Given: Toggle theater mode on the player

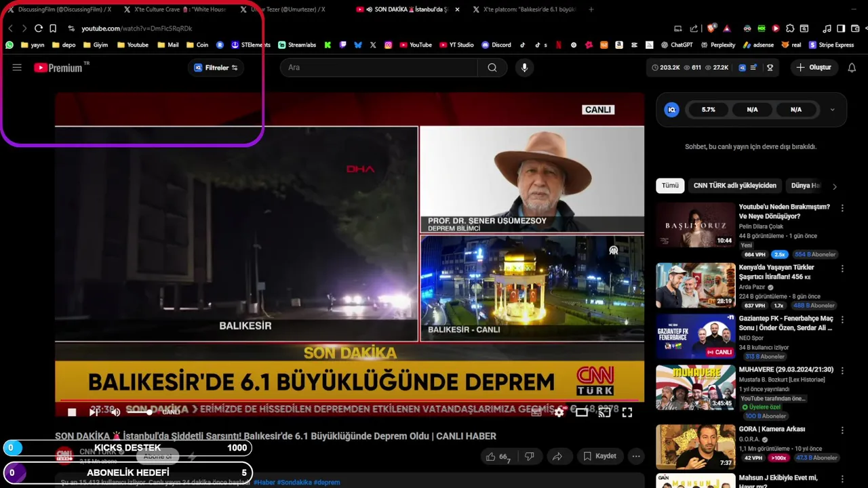Looking at the screenshot, I should click(582, 412).
